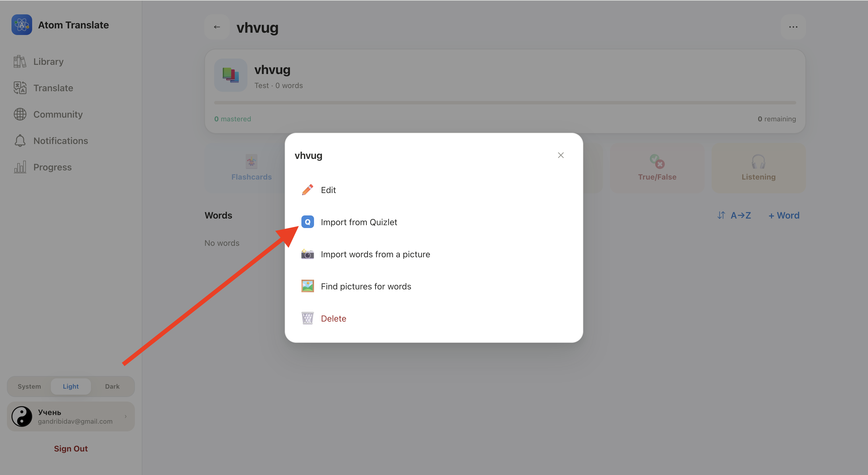Expand the user profile chevron
This screenshot has height=475, width=868.
tap(126, 416)
